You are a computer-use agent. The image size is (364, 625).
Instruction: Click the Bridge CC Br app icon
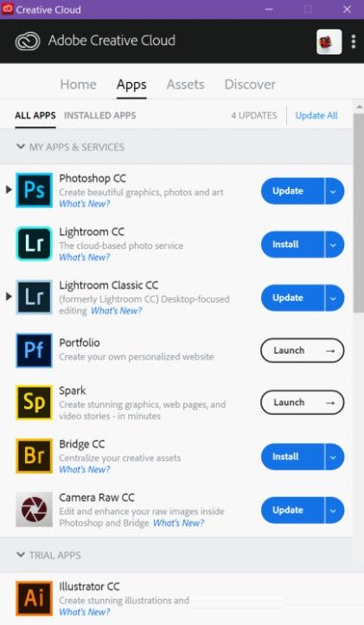pos(34,456)
